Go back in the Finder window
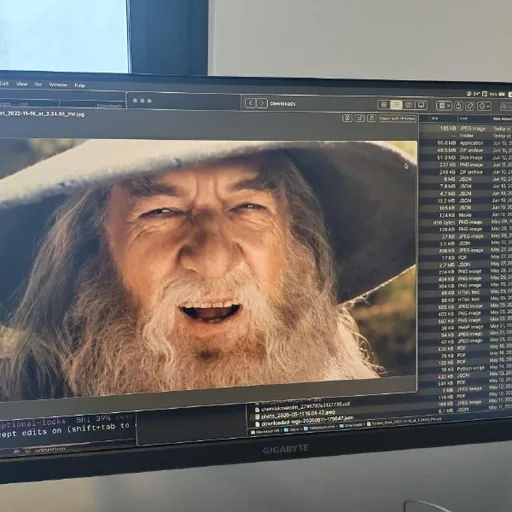Image resolution: width=512 pixels, height=512 pixels. (x=250, y=103)
